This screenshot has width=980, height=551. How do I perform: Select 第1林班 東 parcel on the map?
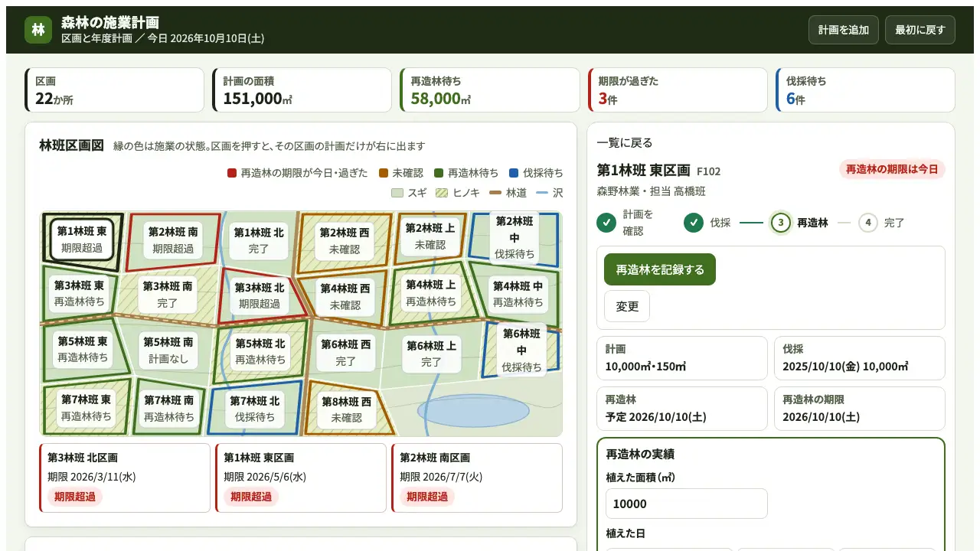coord(81,239)
